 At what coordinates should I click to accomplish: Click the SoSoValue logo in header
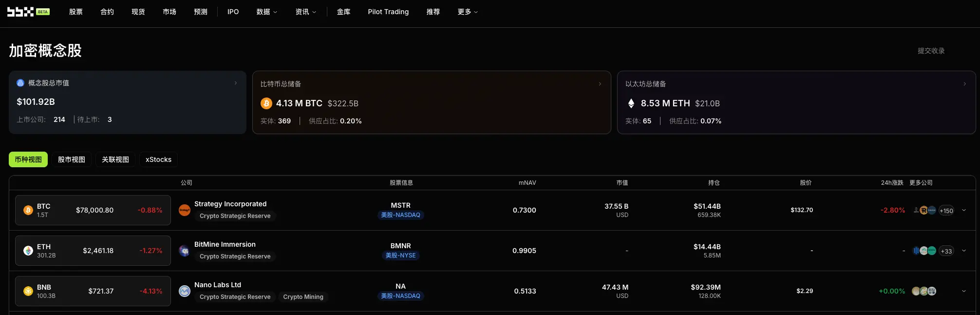(x=28, y=12)
